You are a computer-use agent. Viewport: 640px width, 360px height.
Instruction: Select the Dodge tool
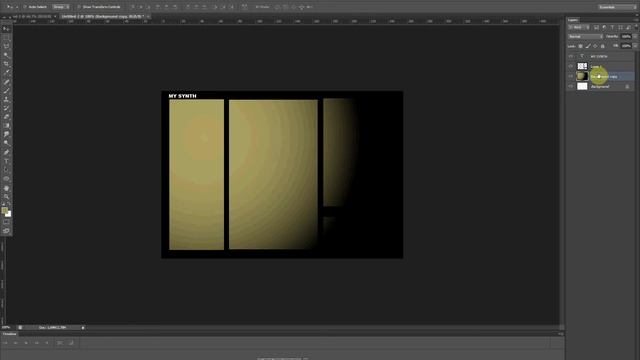click(x=6, y=143)
